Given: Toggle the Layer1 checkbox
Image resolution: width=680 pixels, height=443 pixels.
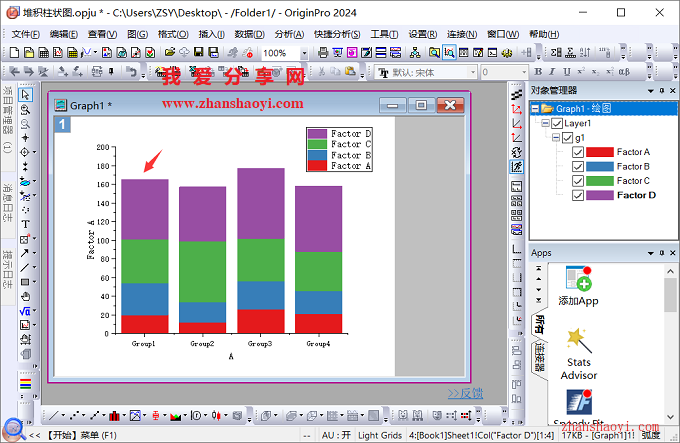Looking at the screenshot, I should pyautogui.click(x=557, y=124).
